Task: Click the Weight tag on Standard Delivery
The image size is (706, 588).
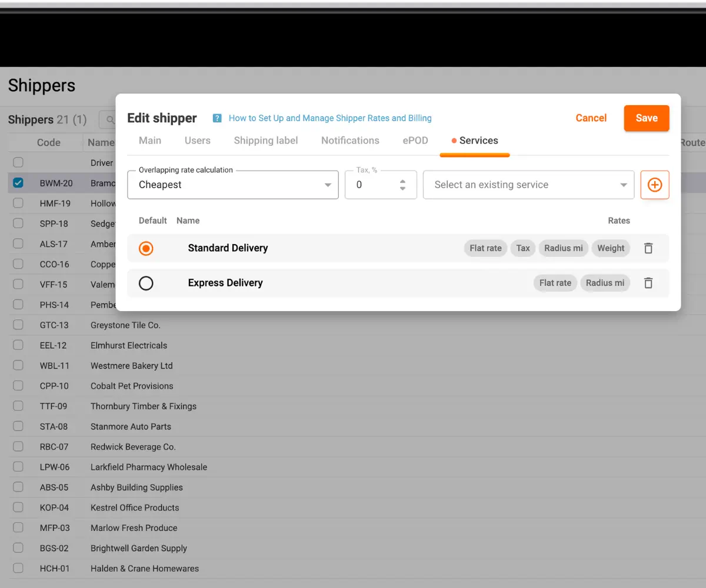Action: pyautogui.click(x=611, y=248)
